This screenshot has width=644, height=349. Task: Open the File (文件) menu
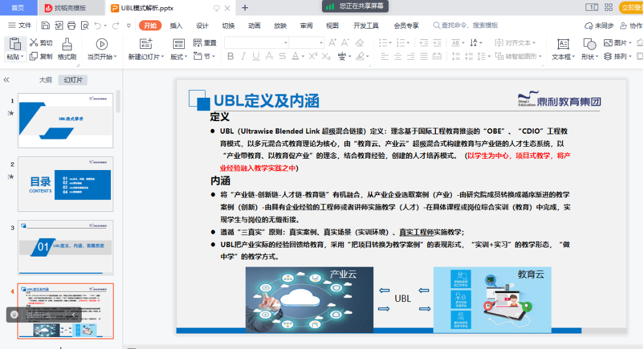pos(20,26)
